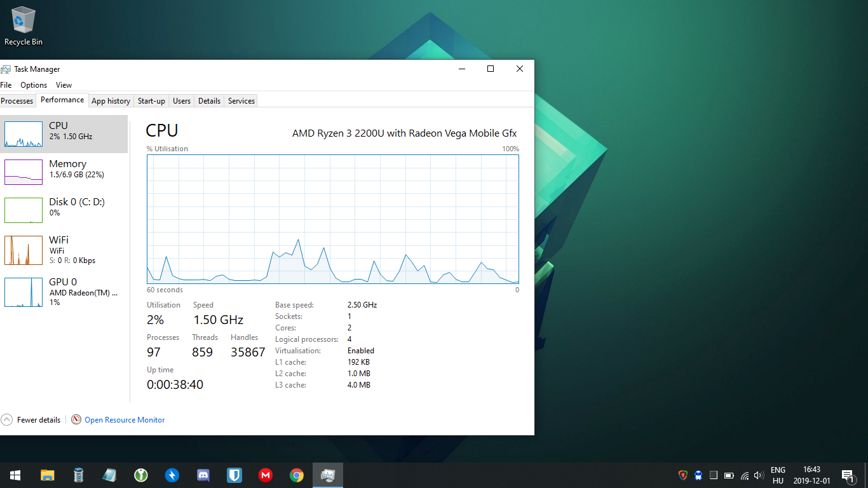Select WiFi in the performance sidebar
868x488 pixels.
coord(64,250)
